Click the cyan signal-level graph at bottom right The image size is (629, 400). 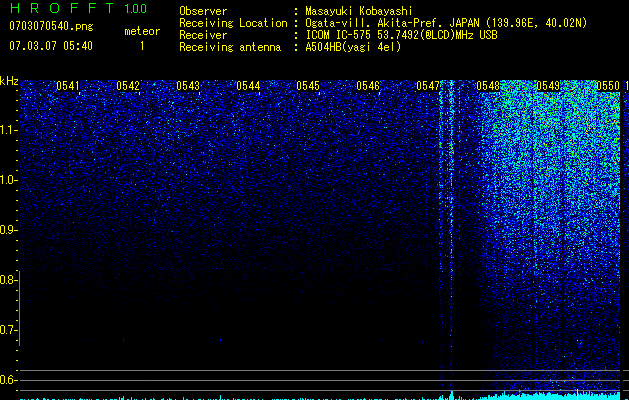(x=550, y=396)
